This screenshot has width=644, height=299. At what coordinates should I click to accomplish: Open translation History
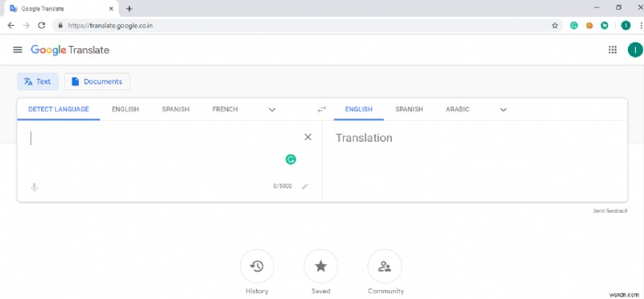coord(257,267)
